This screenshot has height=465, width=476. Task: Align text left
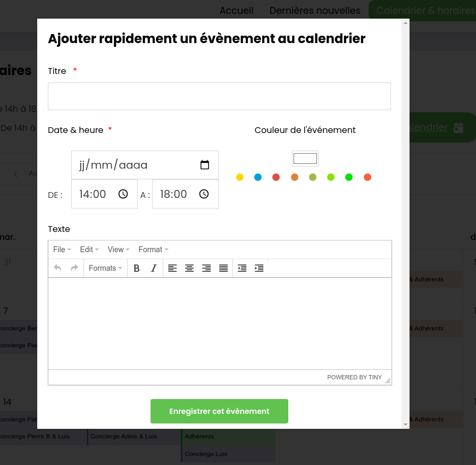(x=172, y=268)
